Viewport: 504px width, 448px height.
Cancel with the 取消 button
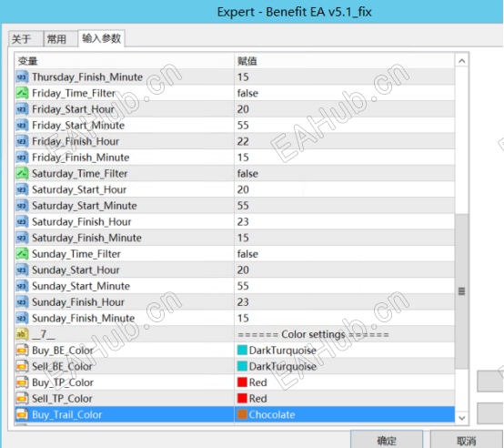tap(466, 440)
